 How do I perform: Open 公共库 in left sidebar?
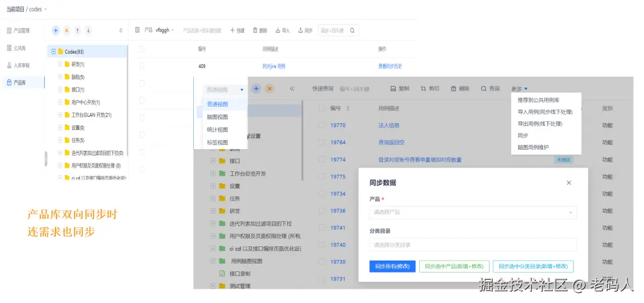pyautogui.click(x=17, y=48)
